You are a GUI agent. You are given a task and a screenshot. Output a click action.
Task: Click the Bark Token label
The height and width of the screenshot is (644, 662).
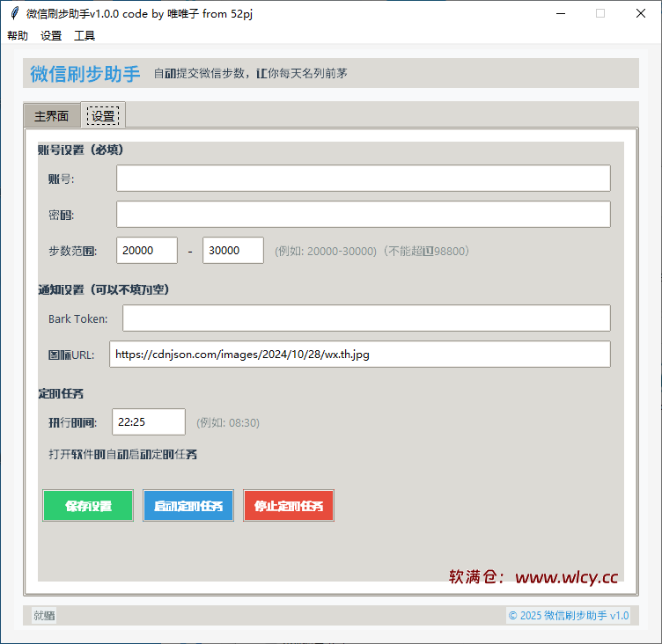(78, 319)
